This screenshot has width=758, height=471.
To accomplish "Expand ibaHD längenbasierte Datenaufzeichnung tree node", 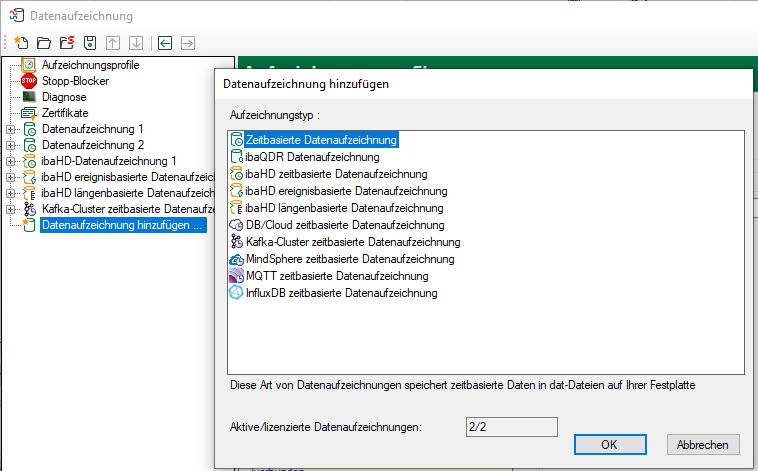I will pos(10,193).
